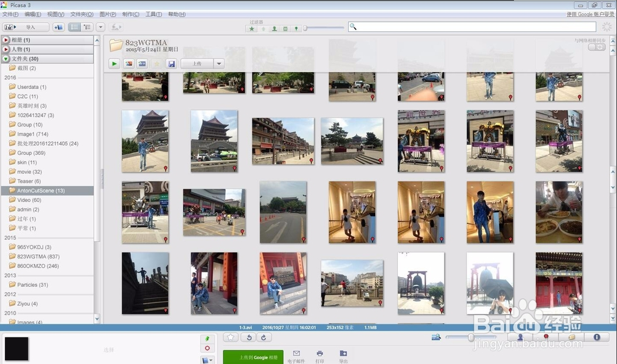Select the 823WGTMA (837) folder
This screenshot has width=617, height=364.
click(x=38, y=257)
